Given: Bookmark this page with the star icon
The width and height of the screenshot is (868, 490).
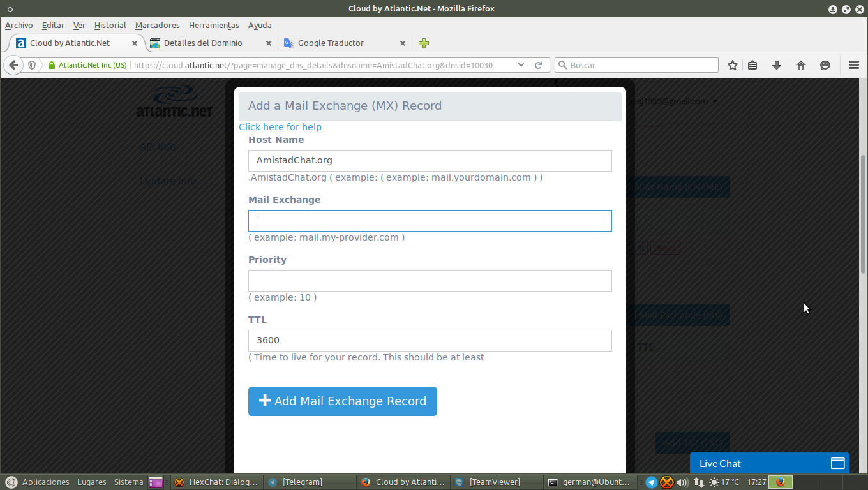Looking at the screenshot, I should (733, 65).
